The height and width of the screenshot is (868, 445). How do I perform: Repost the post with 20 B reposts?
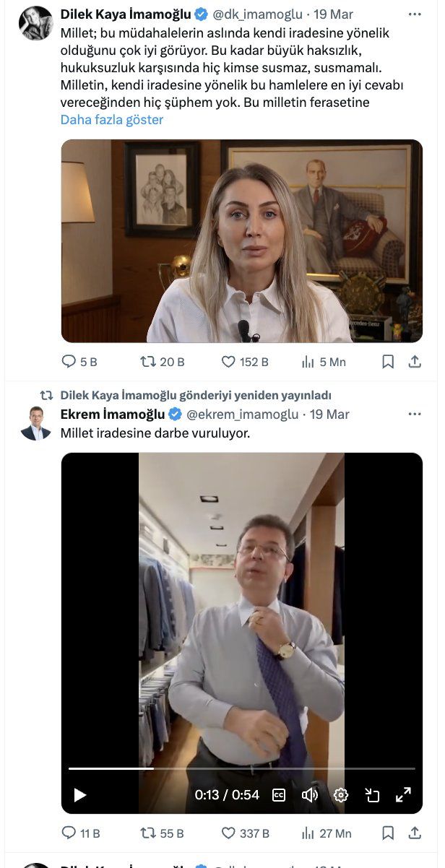click(x=149, y=362)
